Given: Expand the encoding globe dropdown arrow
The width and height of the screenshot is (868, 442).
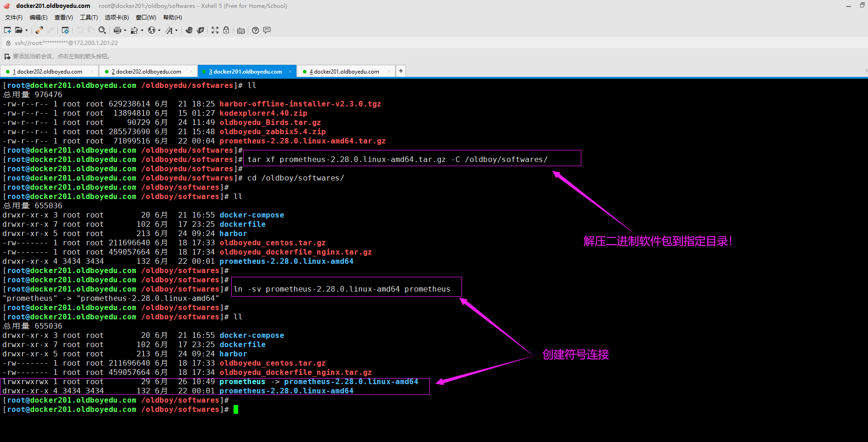Looking at the screenshot, I should tap(159, 31).
